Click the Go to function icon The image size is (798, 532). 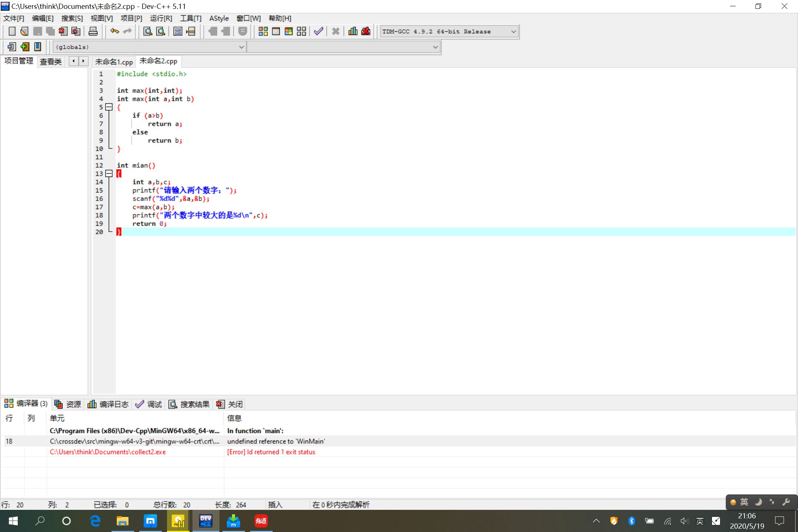pos(178,31)
